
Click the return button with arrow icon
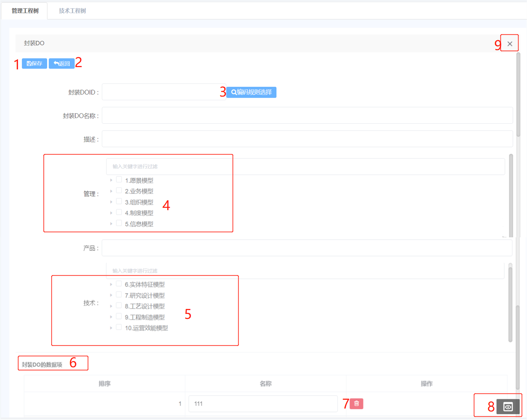click(x=62, y=64)
